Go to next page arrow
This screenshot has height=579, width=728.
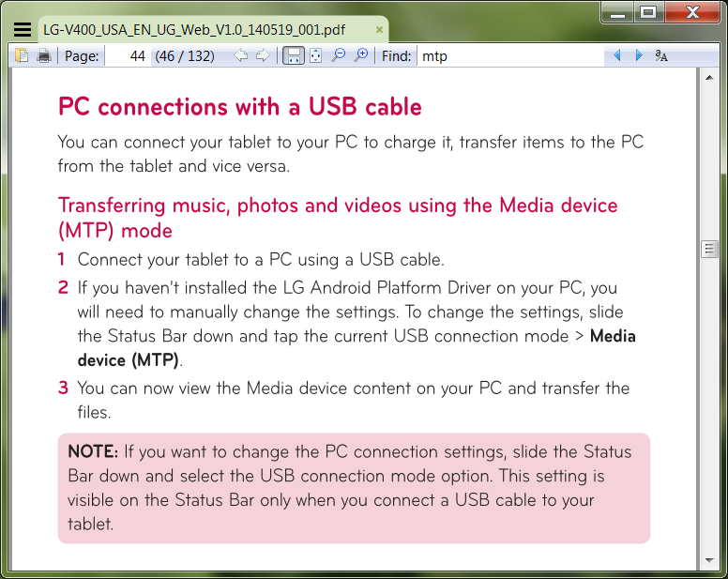point(263,56)
